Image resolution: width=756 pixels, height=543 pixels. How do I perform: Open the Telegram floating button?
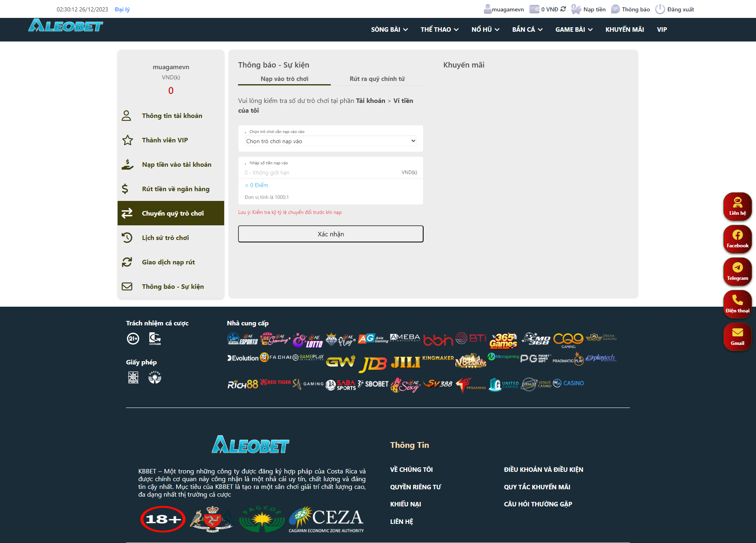737,271
